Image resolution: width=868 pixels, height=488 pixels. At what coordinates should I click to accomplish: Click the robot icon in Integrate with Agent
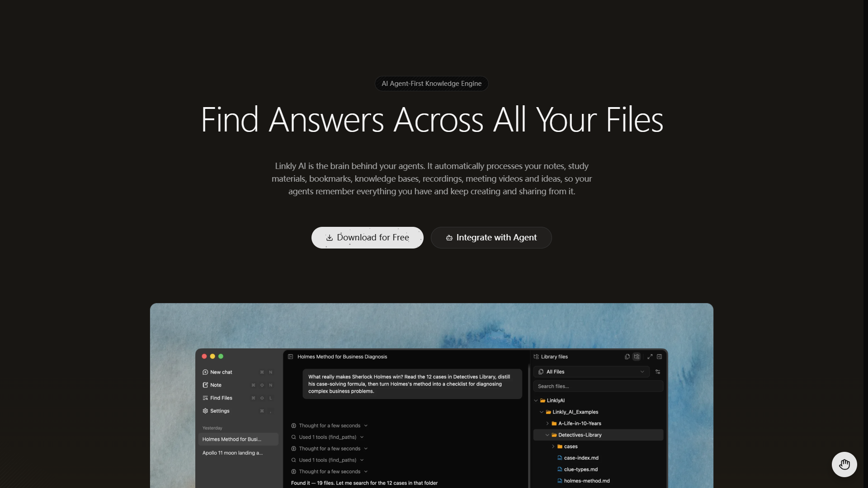(x=449, y=238)
